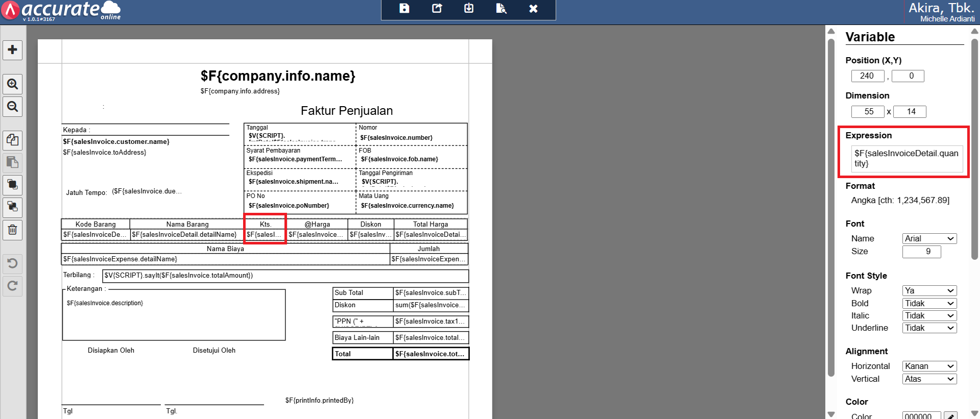Zoom in on the template canvas
Image resolution: width=980 pixels, height=419 pixels.
click(13, 84)
